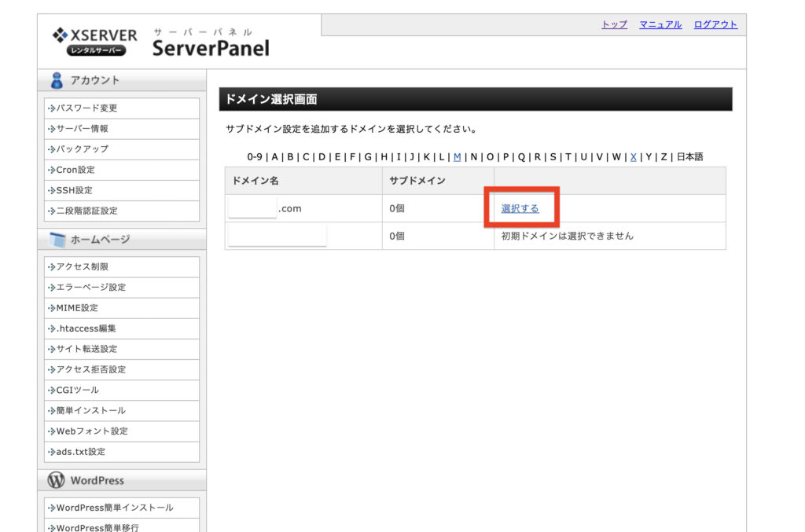
Task: Open the トップ link
Action: [x=614, y=24]
